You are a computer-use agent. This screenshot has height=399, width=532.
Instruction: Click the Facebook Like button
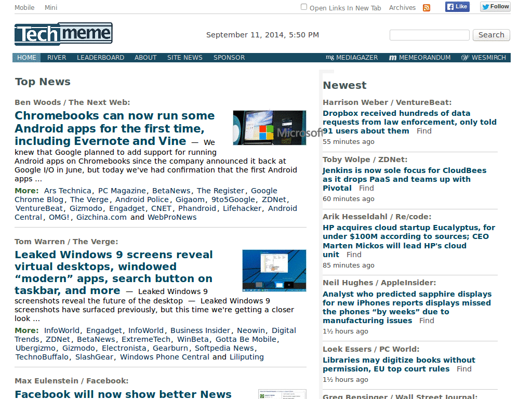[x=457, y=6]
